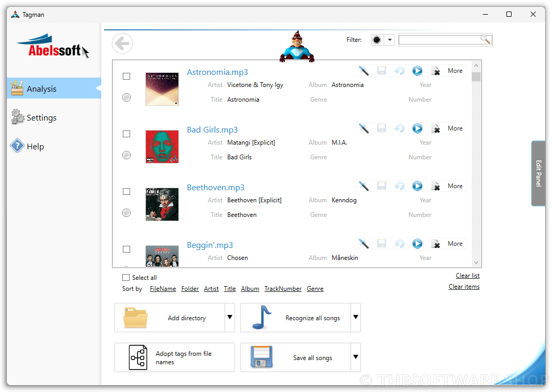The image size is (552, 392).
Task: Click the save disk icon for Beggin'.mp3
Action: point(381,244)
